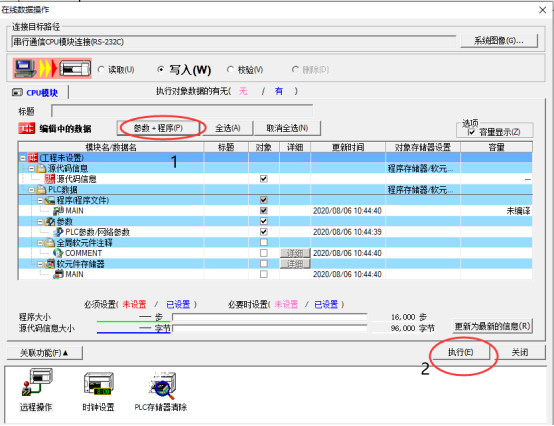Select the 读取(U) radio button

point(101,70)
